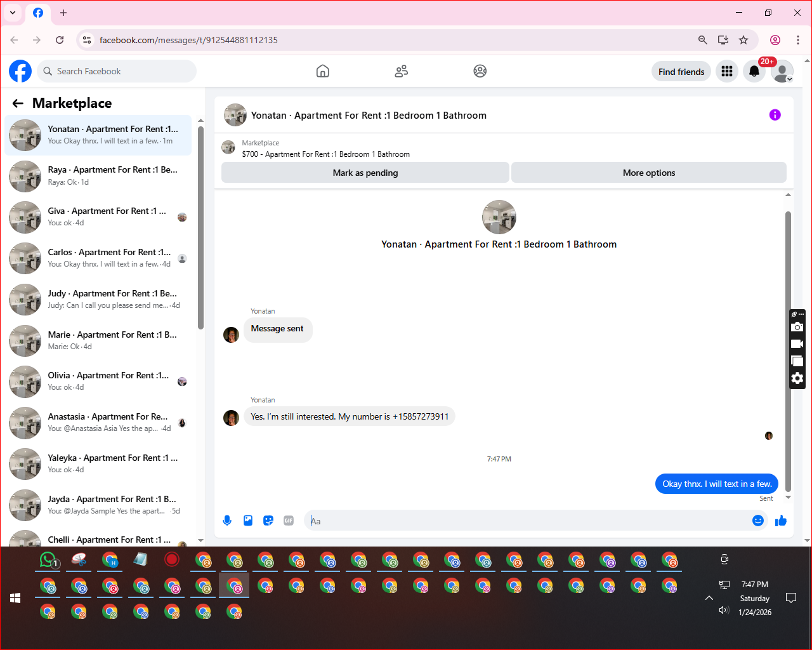Click Yonatan's large profile thumbnail in chat
Image resolution: width=812 pixels, height=650 pixels.
pyautogui.click(x=499, y=217)
